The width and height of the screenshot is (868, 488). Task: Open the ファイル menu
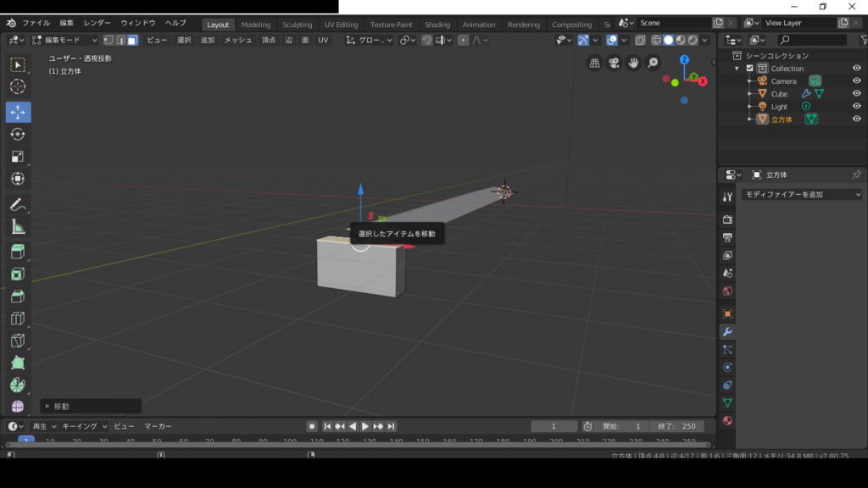coord(36,23)
